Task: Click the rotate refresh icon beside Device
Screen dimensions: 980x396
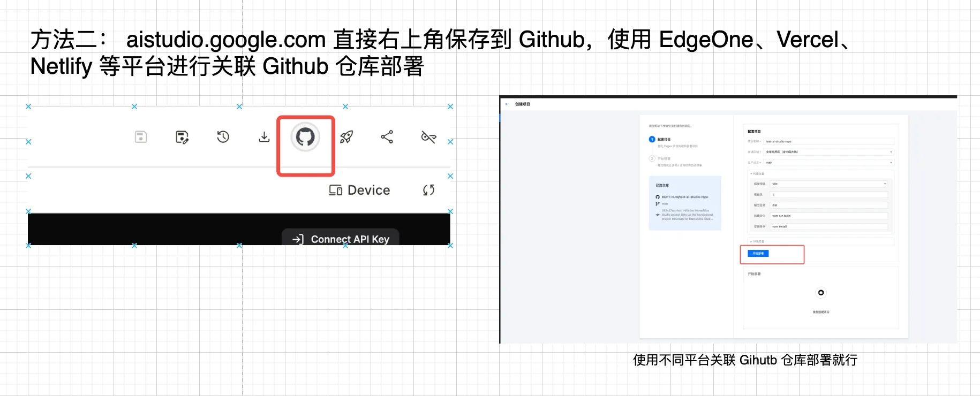Action: (428, 190)
